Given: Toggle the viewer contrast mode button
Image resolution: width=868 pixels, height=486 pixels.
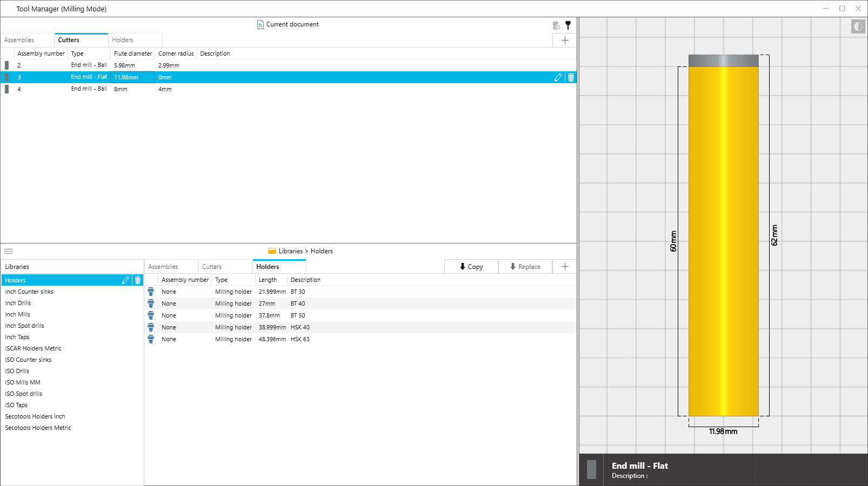Looking at the screenshot, I should pyautogui.click(x=858, y=26).
